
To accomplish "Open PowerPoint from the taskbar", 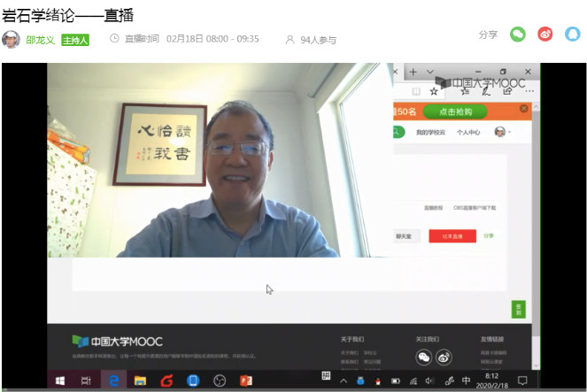I will [x=246, y=380].
